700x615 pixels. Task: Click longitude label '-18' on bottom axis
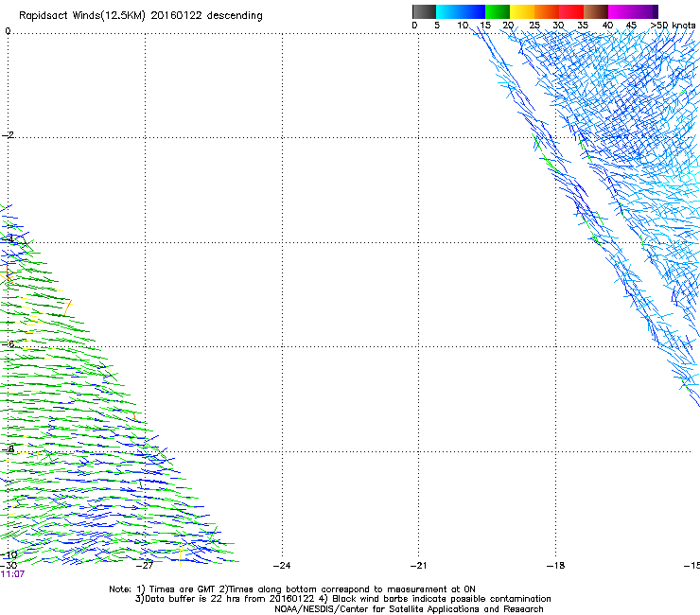click(x=555, y=566)
